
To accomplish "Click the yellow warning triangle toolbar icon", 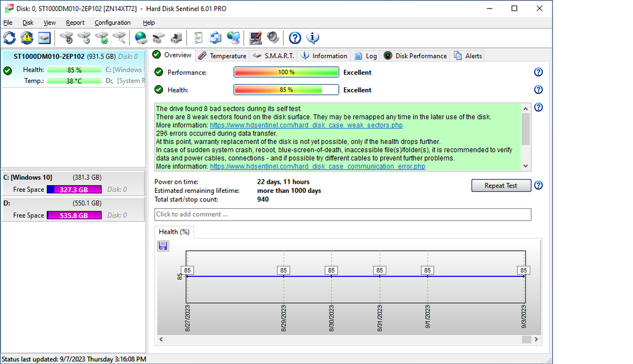I will pos(27,38).
